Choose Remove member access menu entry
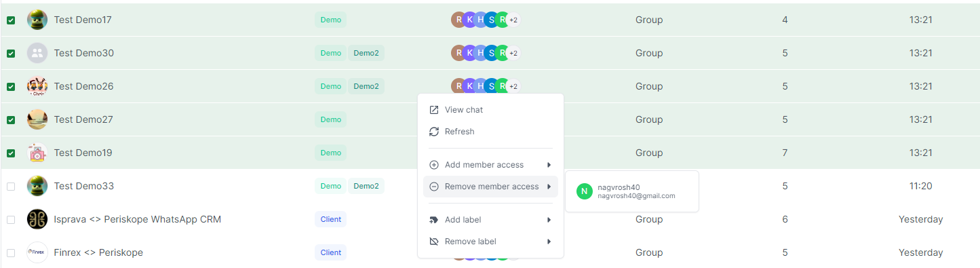 click(490, 187)
